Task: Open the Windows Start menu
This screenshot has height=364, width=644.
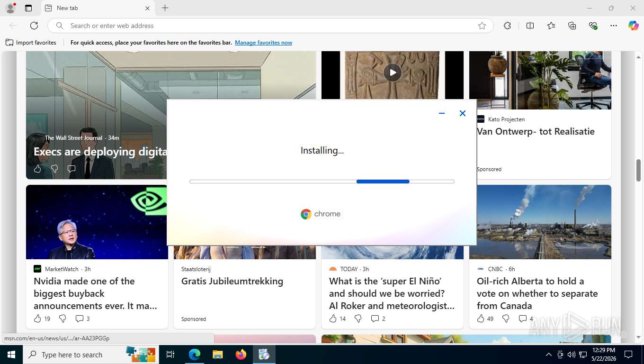Action: click(11, 355)
